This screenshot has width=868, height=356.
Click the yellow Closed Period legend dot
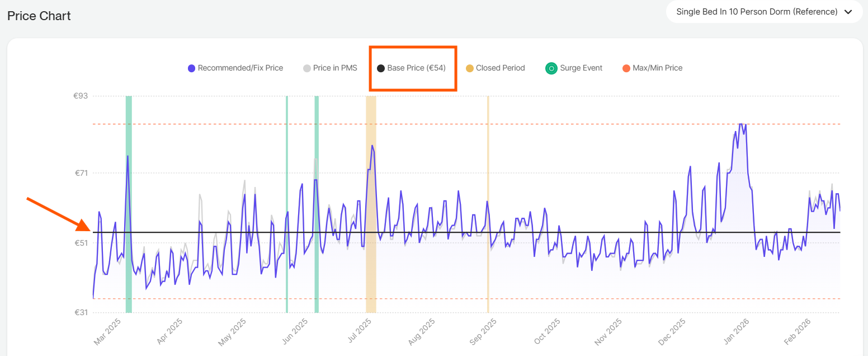point(470,68)
